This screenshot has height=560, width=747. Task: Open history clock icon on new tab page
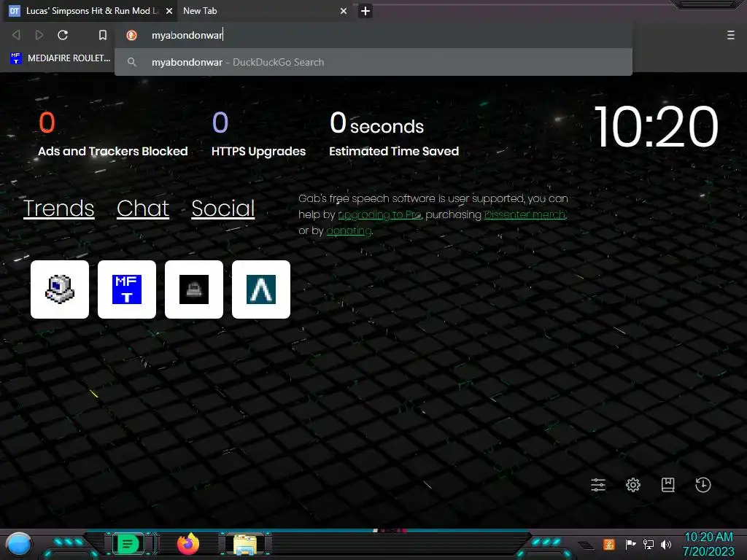point(703,485)
